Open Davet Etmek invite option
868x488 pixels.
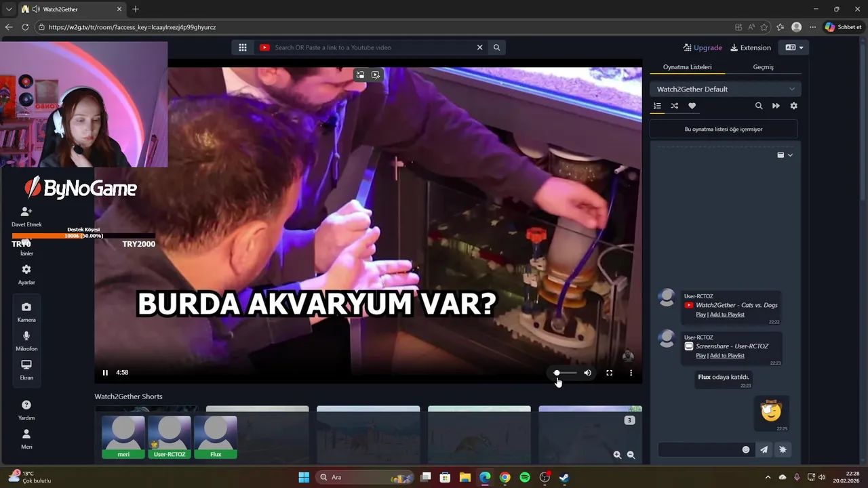click(x=26, y=217)
